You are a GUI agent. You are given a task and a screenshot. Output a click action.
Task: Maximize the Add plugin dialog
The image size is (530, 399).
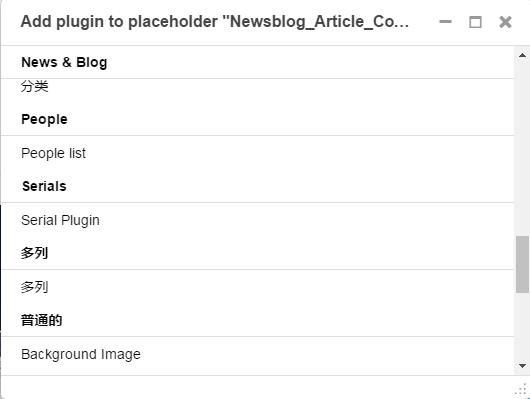[x=475, y=22]
